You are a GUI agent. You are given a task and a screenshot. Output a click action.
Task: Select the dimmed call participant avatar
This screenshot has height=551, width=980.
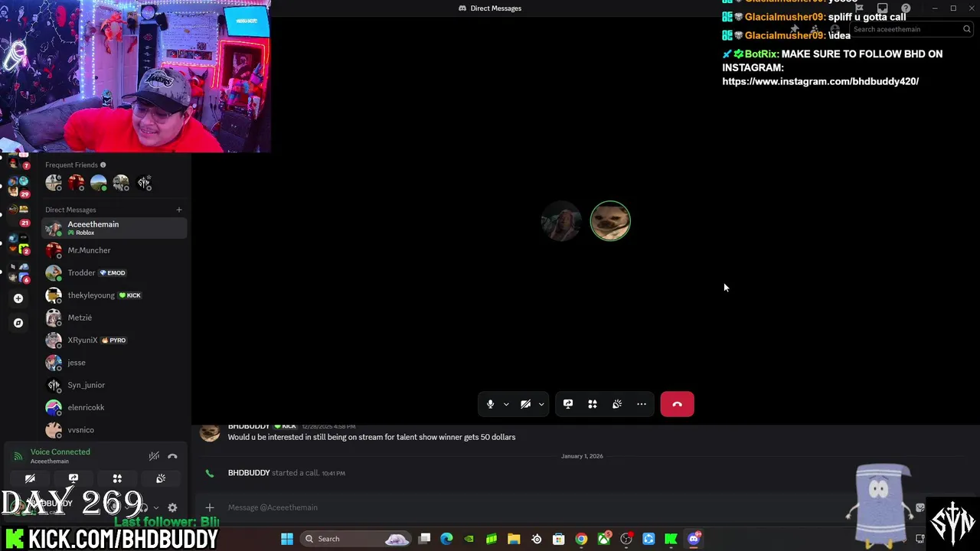coord(561,221)
